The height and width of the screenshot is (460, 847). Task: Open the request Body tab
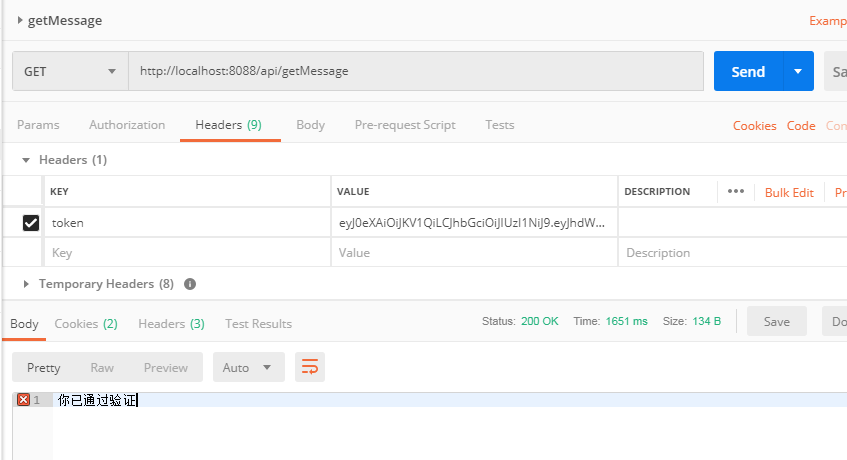click(311, 125)
